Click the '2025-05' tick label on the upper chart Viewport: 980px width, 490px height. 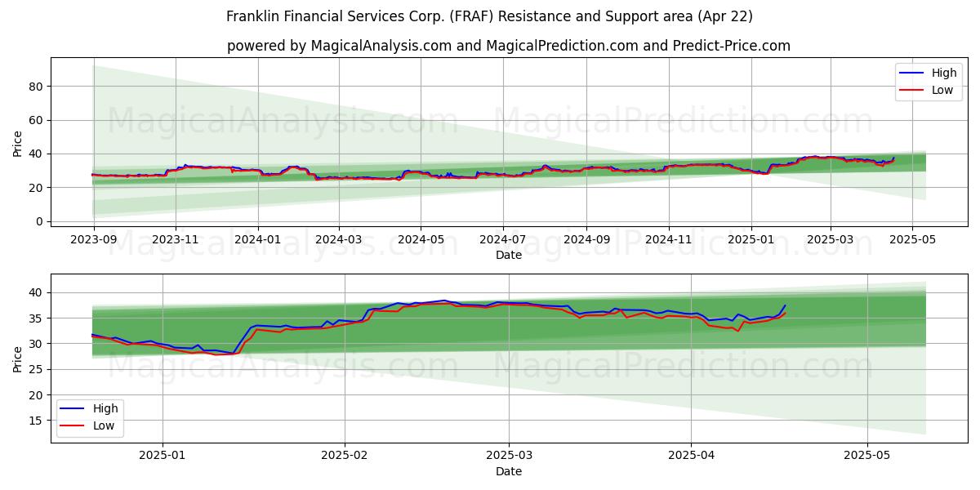[x=912, y=241]
